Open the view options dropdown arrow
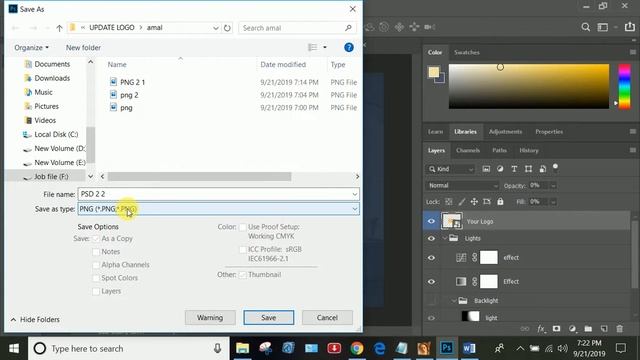This screenshot has height=360, width=640. point(325,47)
